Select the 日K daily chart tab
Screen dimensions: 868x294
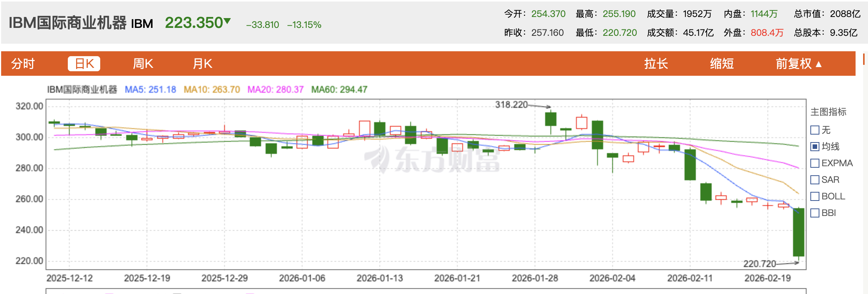[x=84, y=64]
